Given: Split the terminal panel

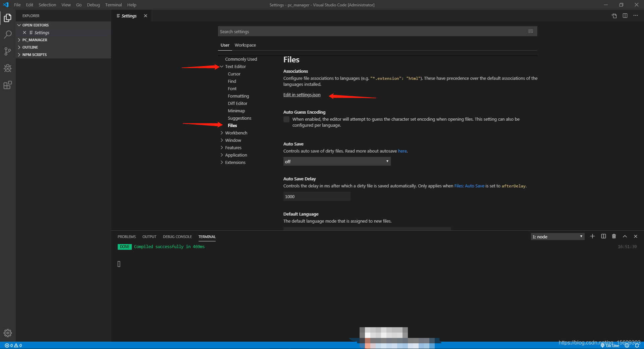Looking at the screenshot, I should pos(603,236).
